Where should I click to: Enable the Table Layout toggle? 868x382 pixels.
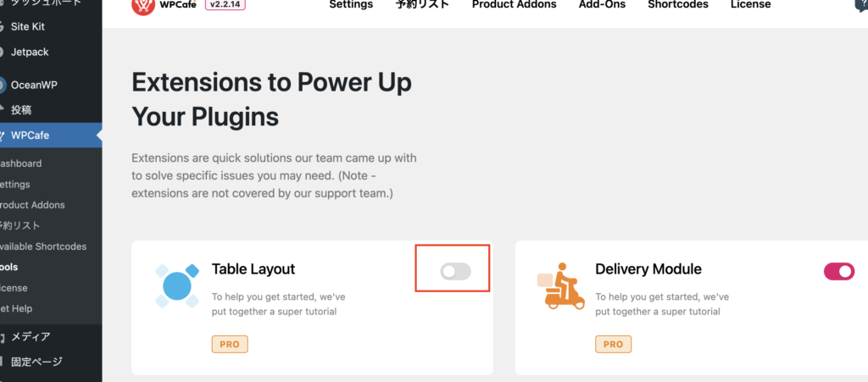455,271
